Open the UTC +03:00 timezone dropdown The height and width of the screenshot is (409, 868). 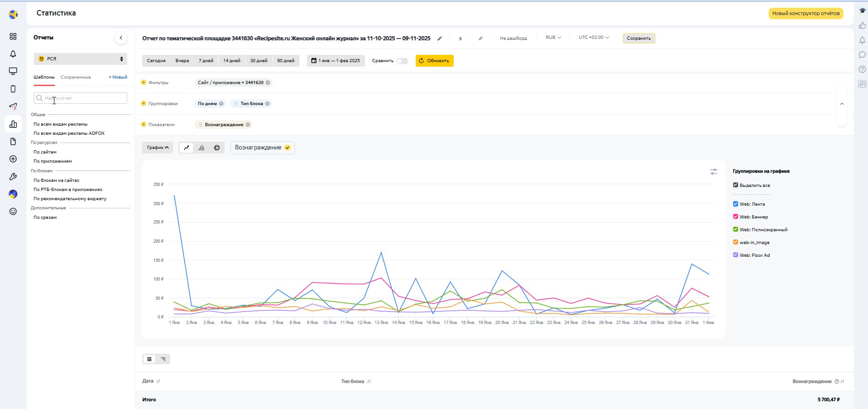594,38
